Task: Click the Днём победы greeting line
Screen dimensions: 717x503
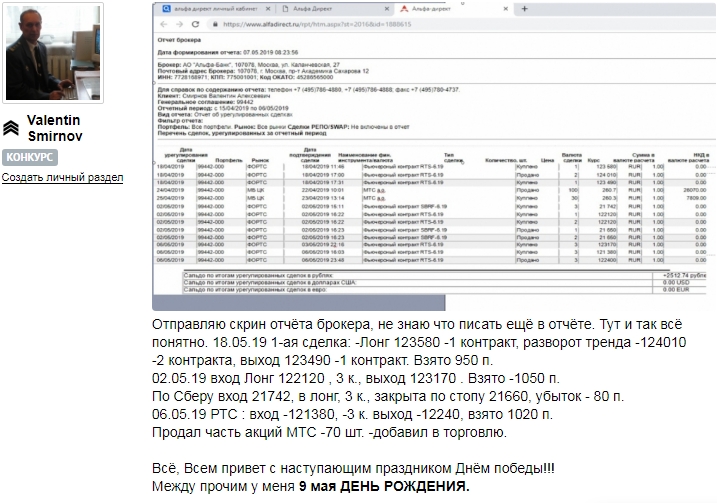Action: point(353,469)
